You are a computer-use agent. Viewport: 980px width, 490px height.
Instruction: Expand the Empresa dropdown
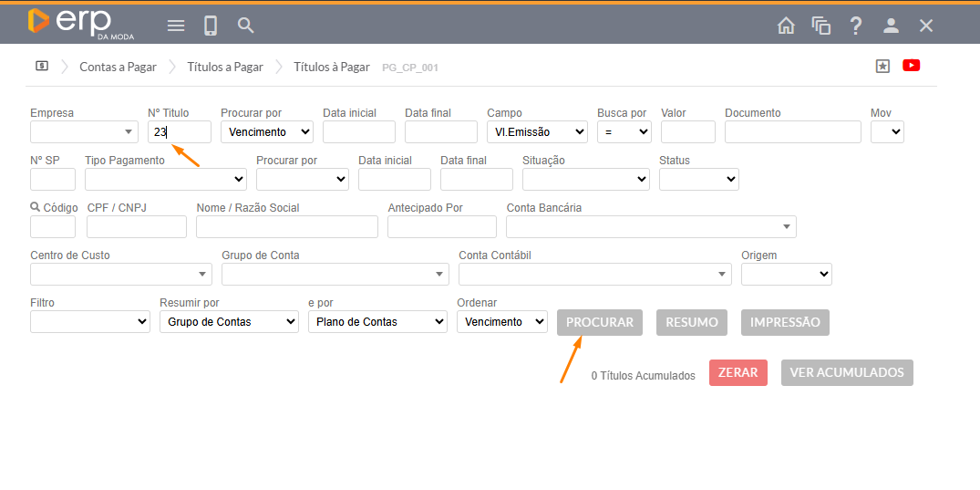point(84,132)
